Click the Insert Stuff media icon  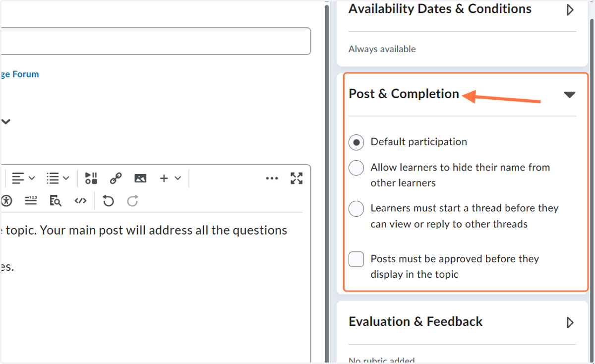click(91, 178)
